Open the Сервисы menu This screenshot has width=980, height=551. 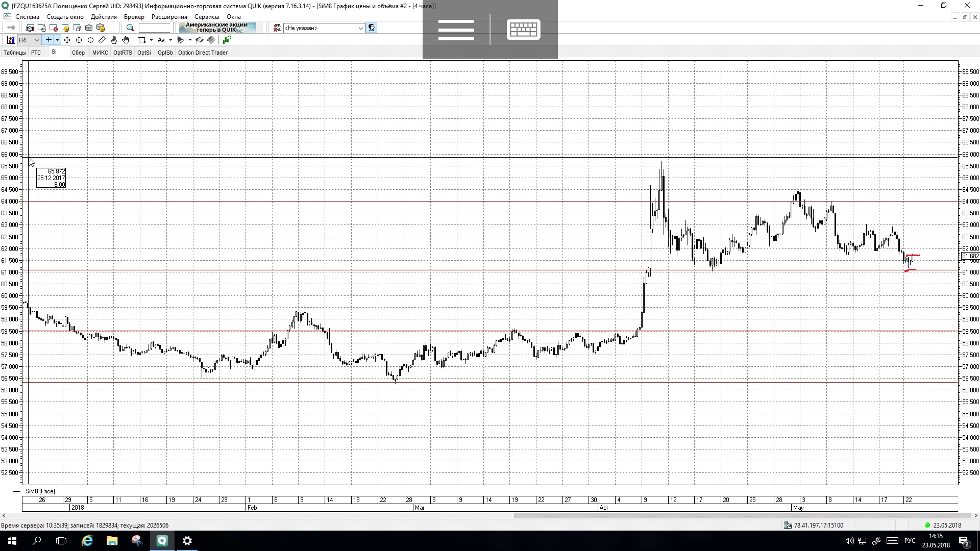tap(206, 17)
